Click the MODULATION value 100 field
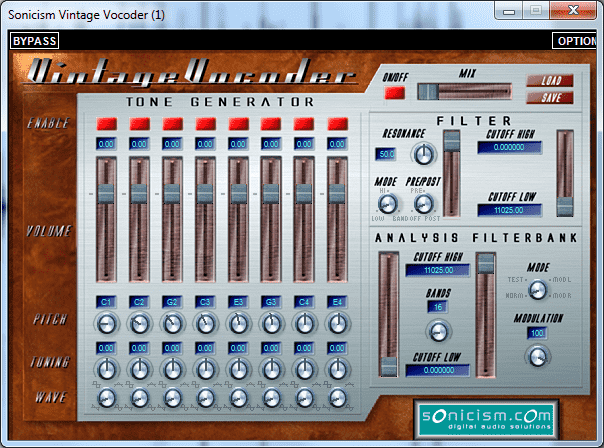604x448 pixels. (x=537, y=333)
